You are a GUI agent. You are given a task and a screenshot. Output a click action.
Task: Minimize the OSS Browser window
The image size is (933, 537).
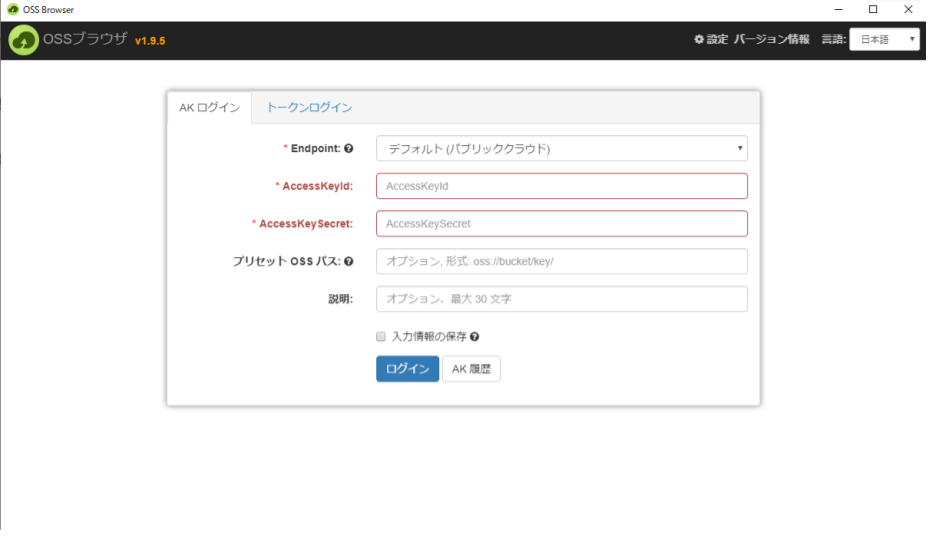point(838,10)
